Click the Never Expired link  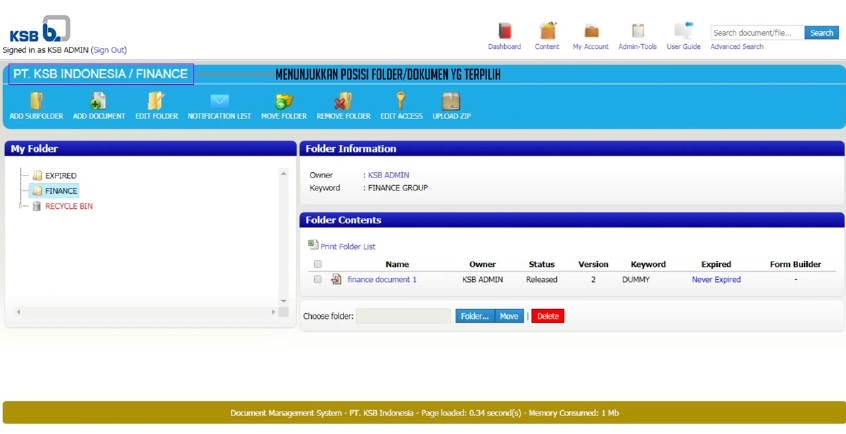tap(716, 280)
